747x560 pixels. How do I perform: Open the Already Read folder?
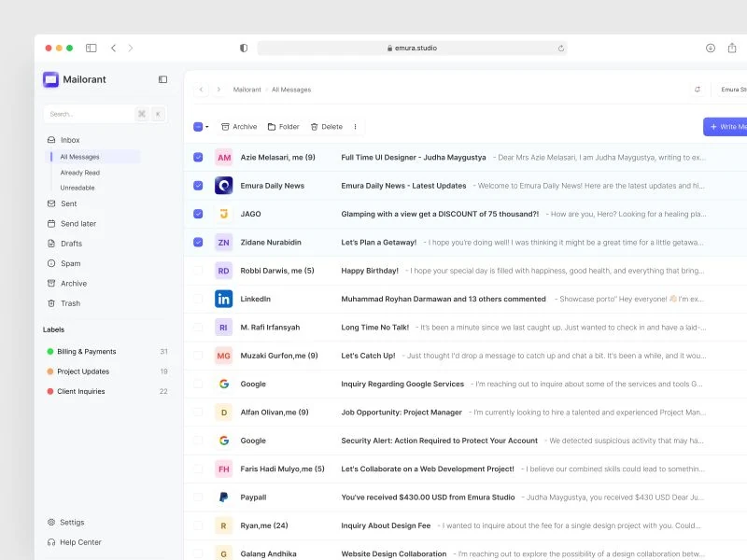click(x=80, y=173)
